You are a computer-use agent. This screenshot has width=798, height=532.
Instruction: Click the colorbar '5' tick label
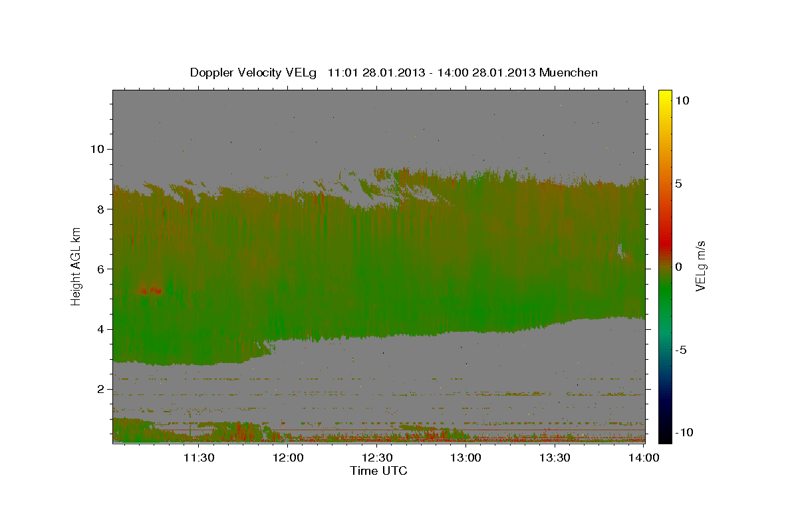pyautogui.click(x=678, y=184)
